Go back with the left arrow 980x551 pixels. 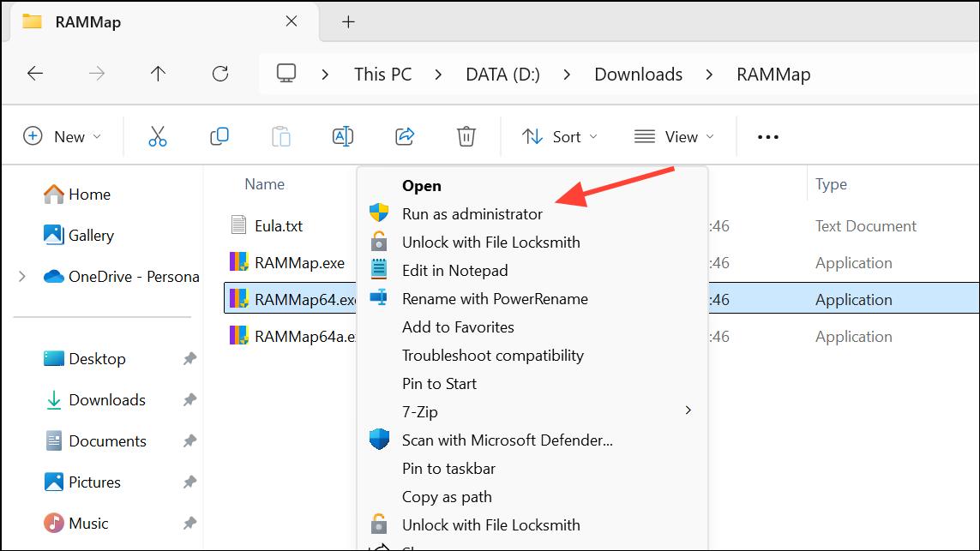[35, 74]
